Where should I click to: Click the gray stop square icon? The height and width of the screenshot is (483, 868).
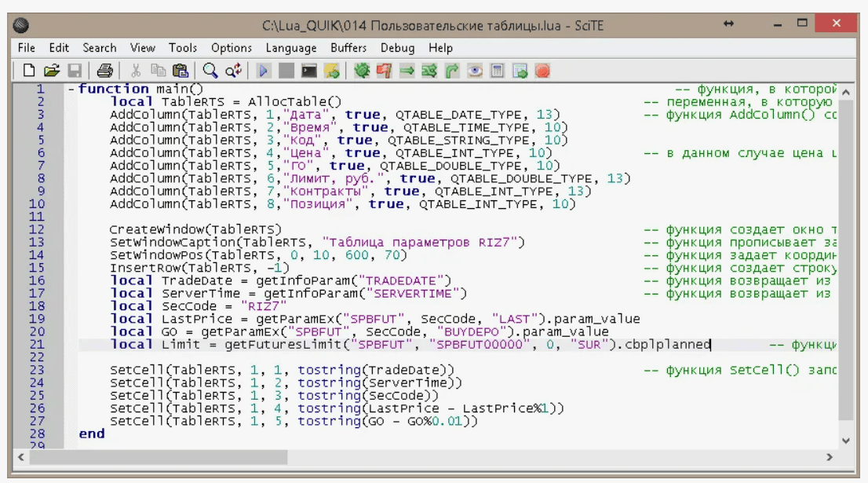point(286,71)
